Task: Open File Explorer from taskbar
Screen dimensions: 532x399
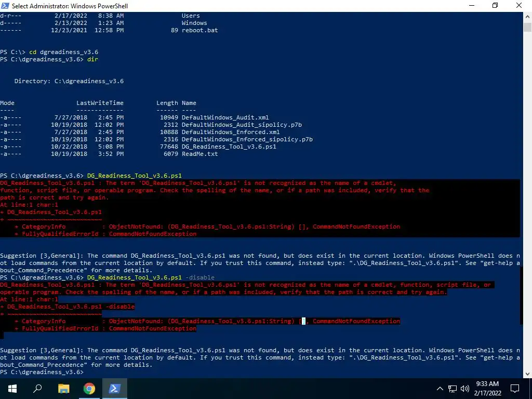Action: point(63,389)
